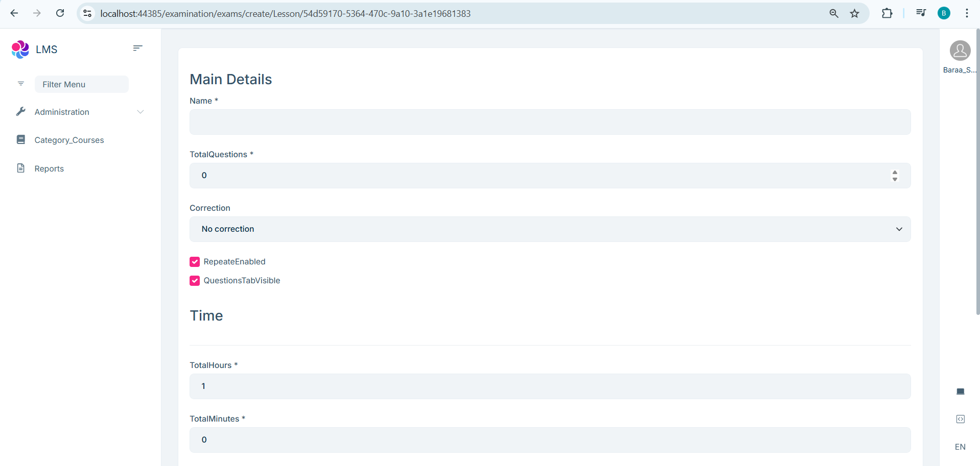Click the Name input field

550,122
